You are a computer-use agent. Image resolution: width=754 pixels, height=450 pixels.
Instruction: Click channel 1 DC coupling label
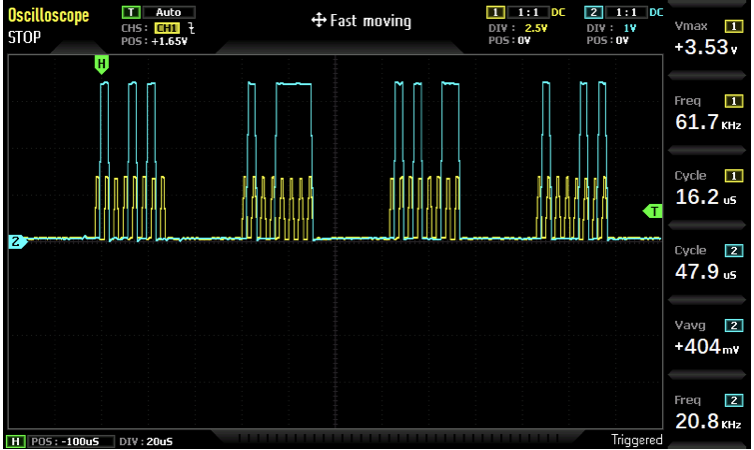tap(558, 12)
